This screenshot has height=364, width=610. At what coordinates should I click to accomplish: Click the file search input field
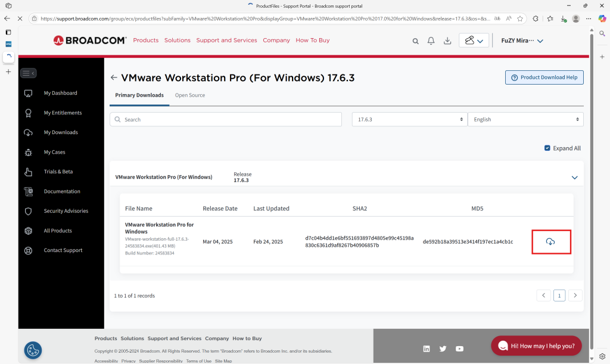coord(226,119)
